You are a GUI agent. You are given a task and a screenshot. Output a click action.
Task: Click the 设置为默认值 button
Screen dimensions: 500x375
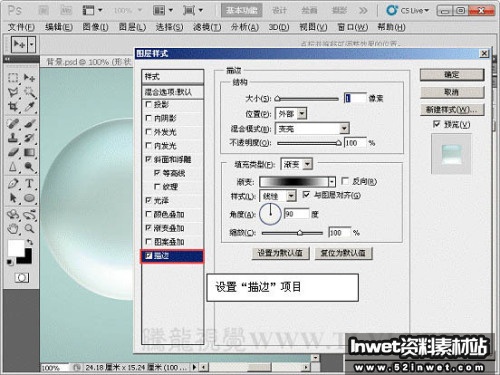pos(280,253)
